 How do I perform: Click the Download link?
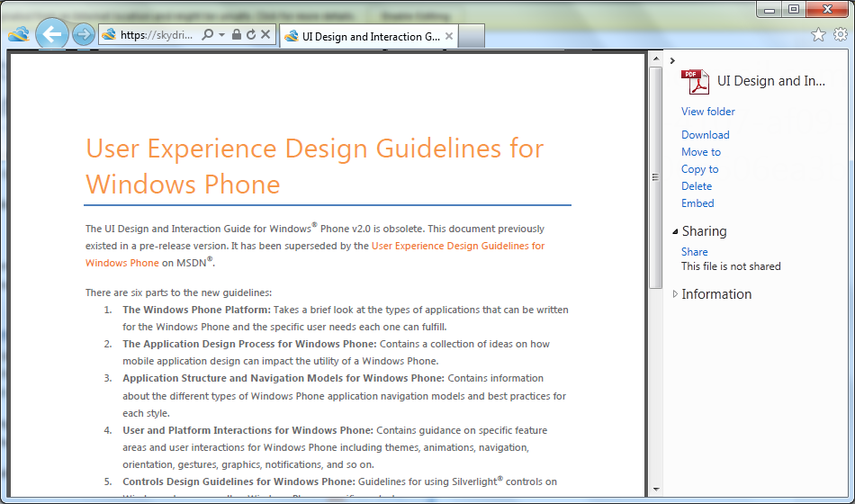click(x=705, y=135)
